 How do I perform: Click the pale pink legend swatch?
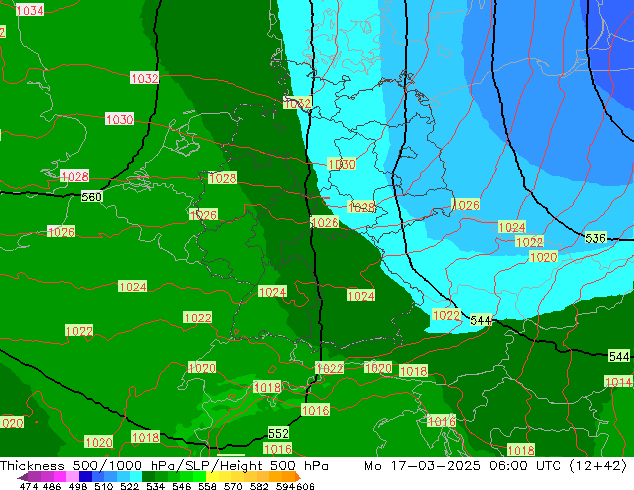click(x=72, y=476)
